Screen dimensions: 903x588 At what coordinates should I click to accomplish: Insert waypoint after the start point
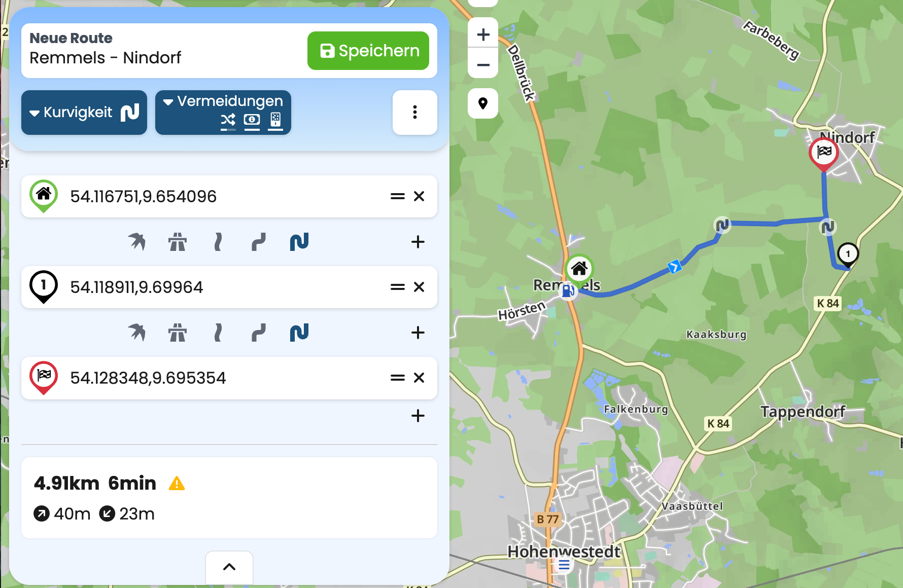click(418, 242)
